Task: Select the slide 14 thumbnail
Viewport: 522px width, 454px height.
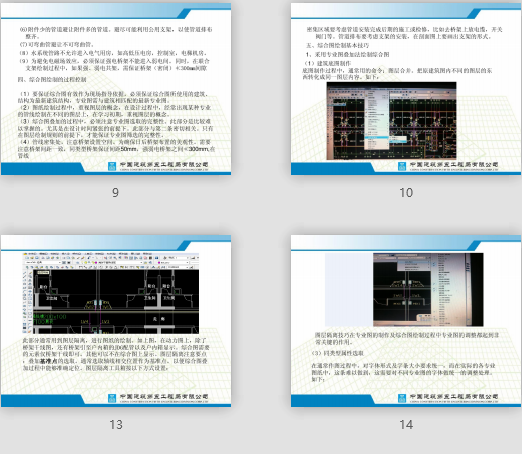Action: (406, 321)
